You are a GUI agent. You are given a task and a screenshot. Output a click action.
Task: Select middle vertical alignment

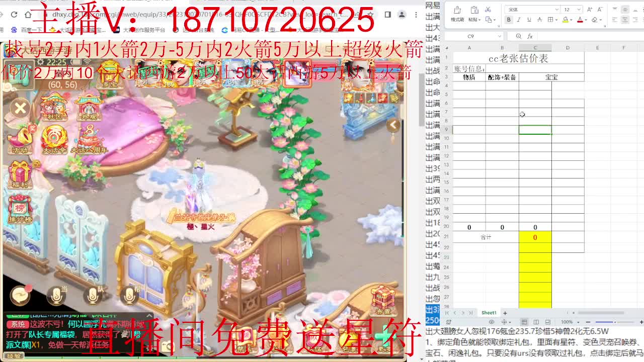point(625,10)
